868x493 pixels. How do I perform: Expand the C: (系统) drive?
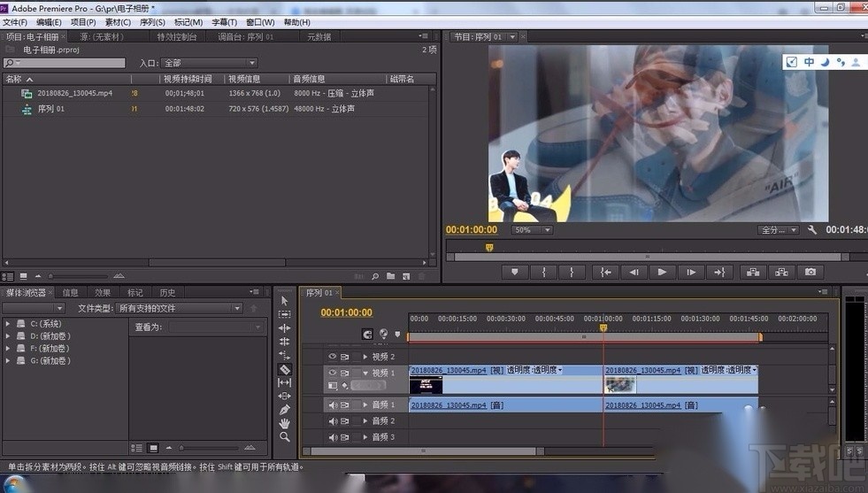(x=9, y=324)
